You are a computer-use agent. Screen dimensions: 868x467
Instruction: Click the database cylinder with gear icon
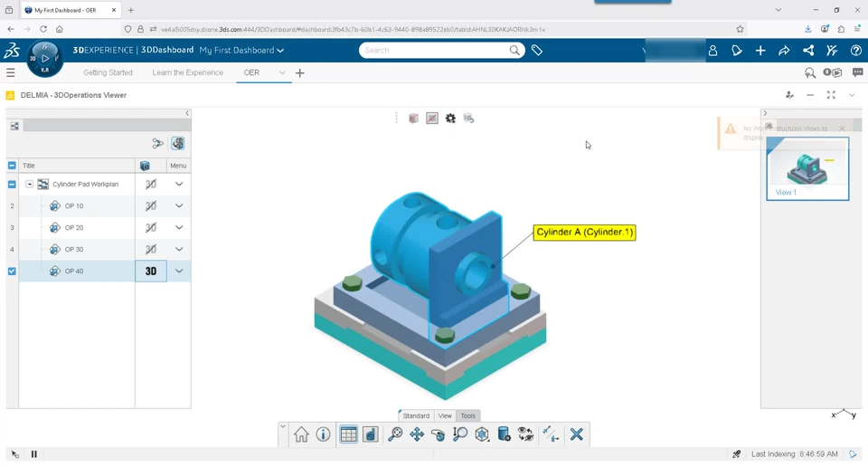click(x=504, y=434)
